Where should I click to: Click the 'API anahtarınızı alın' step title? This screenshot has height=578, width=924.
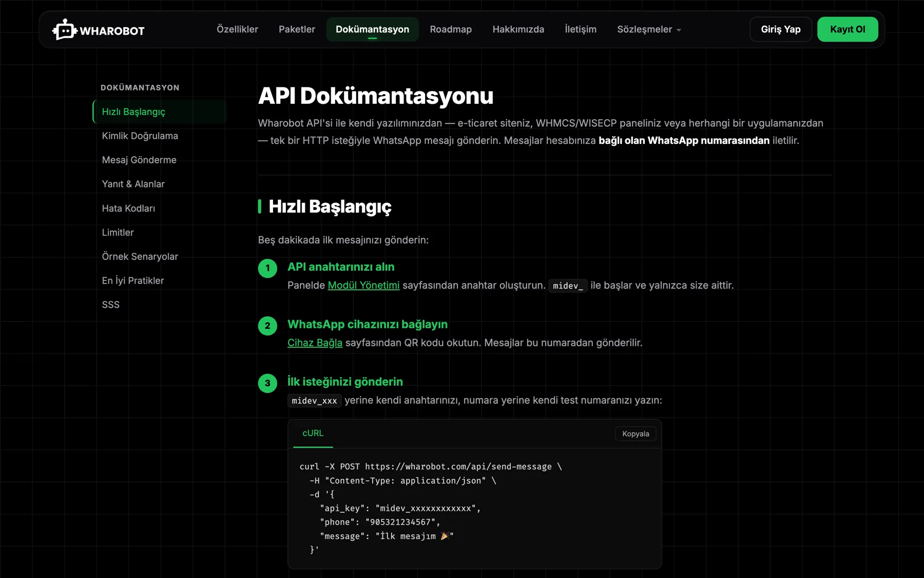pyautogui.click(x=341, y=267)
